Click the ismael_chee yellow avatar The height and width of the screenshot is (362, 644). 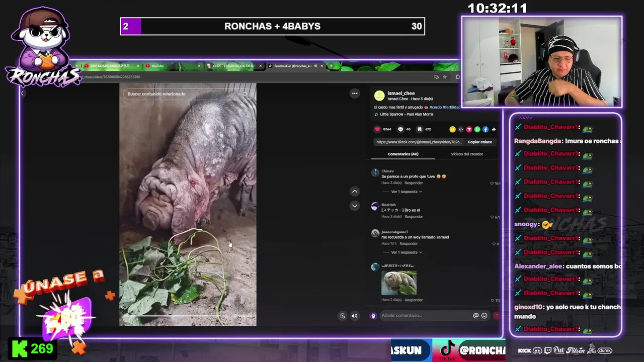point(379,96)
